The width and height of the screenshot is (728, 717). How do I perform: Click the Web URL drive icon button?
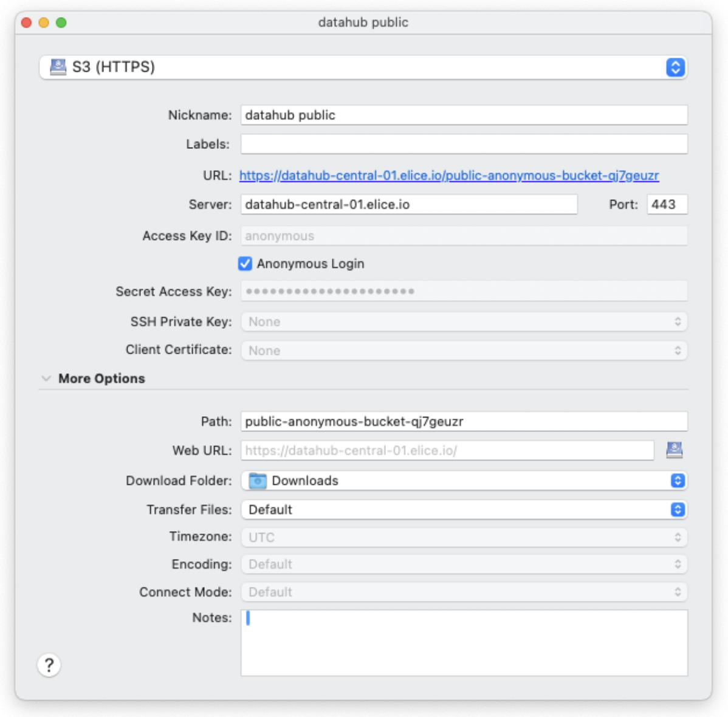pyautogui.click(x=674, y=450)
